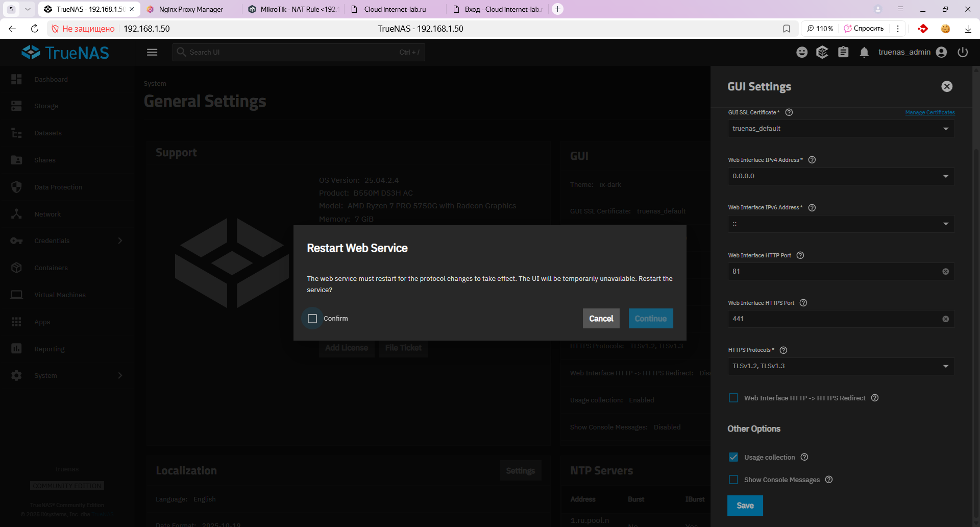Open the alerts bell icon
Viewport: 980px width, 527px height.
point(864,52)
